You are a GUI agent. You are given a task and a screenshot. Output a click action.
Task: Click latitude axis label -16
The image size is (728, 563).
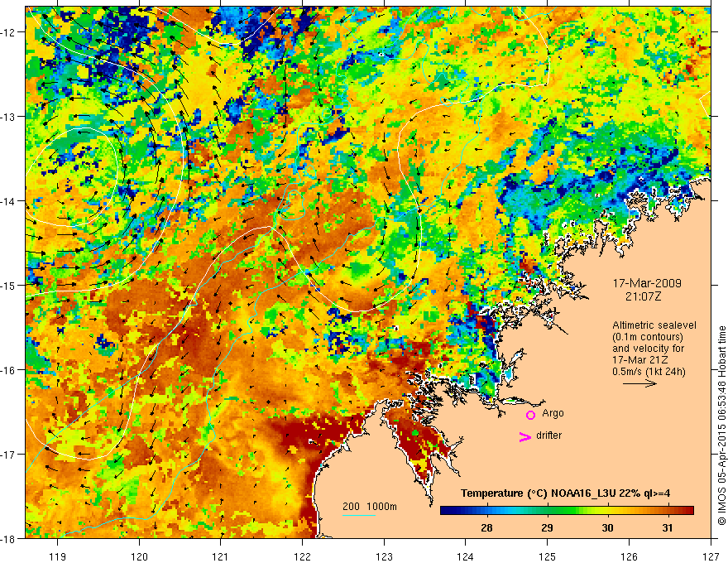8,370
